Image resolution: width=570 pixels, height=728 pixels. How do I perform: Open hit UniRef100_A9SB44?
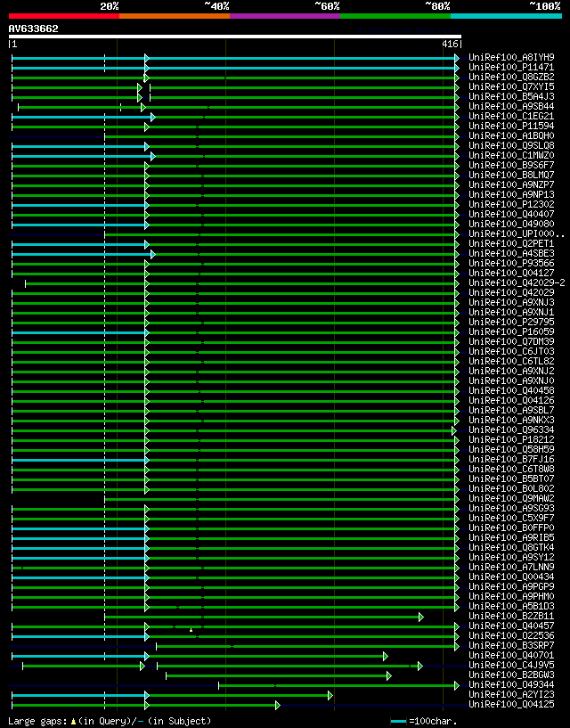[x=511, y=106]
